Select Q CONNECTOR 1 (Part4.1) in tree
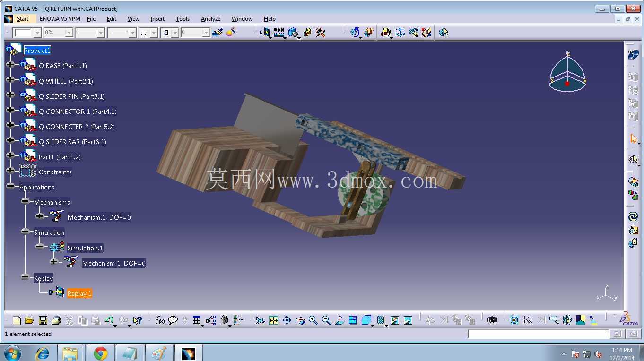 (78, 112)
